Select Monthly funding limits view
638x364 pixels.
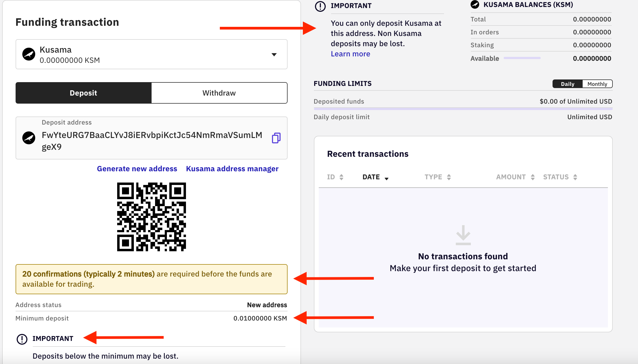(x=597, y=84)
